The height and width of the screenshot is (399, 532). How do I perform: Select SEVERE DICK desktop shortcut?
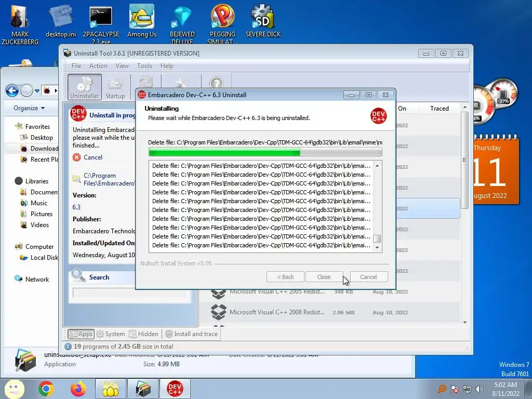point(263,21)
